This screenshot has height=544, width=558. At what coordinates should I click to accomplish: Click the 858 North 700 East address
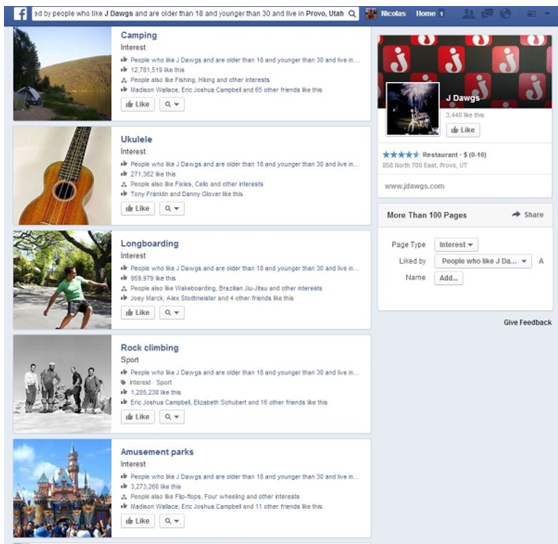click(x=425, y=165)
